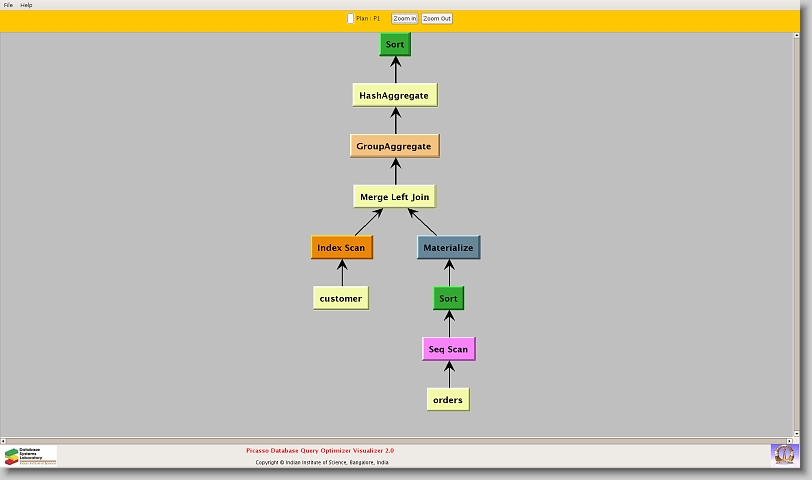Select the Materialize plan node
Image resolution: width=812 pixels, height=480 pixels.
[x=448, y=248]
